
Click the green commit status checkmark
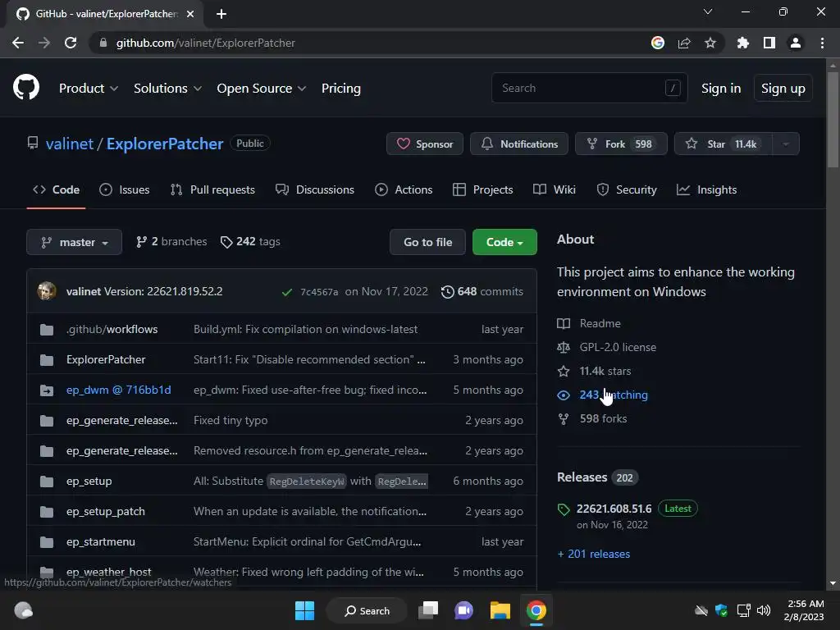click(x=287, y=292)
